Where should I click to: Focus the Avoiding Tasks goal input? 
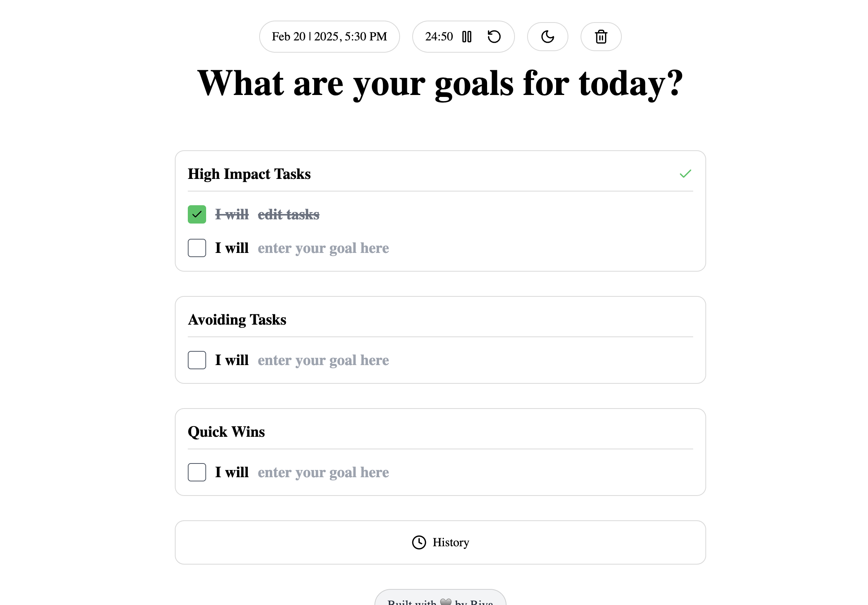pyautogui.click(x=475, y=360)
